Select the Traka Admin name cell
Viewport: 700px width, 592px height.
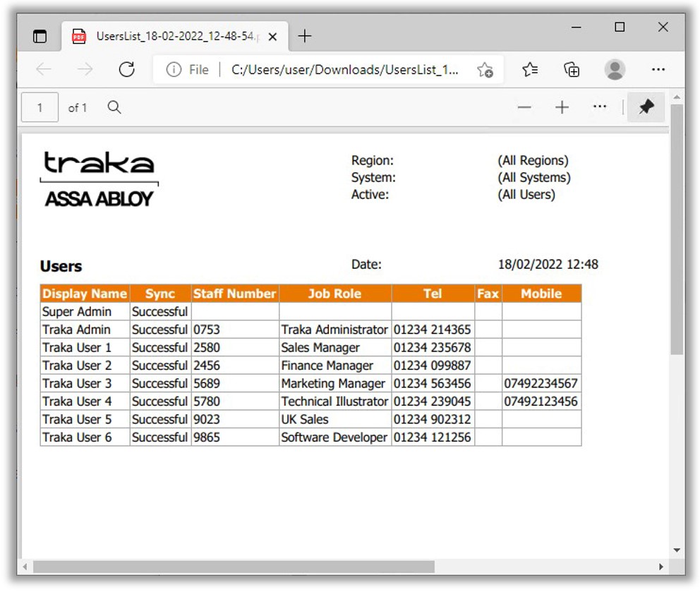85,330
